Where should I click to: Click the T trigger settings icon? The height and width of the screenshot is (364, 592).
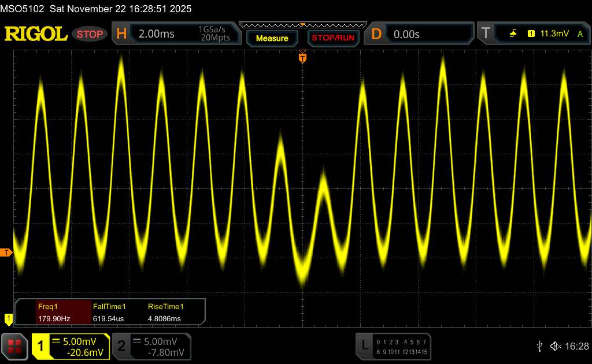[x=486, y=34]
